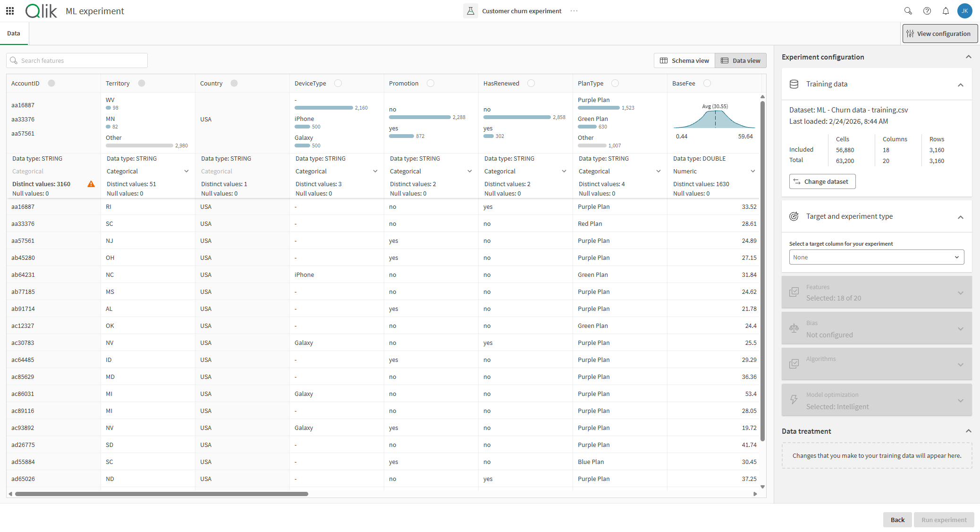Click the Change dataset button

pos(822,181)
